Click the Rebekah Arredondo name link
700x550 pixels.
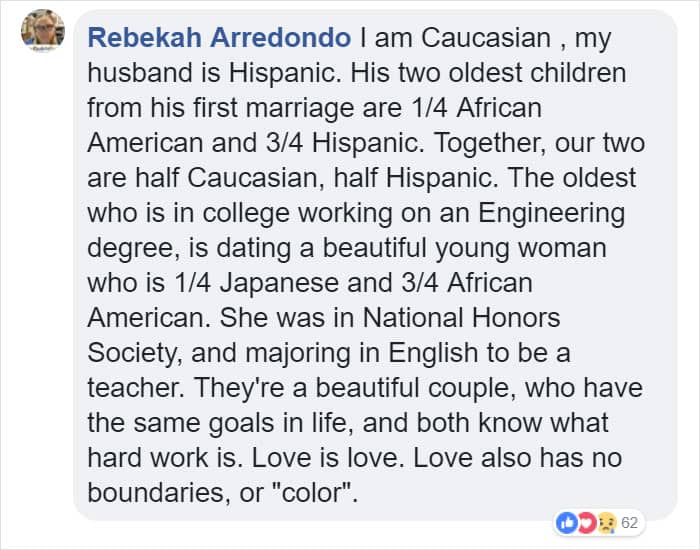pos(219,39)
